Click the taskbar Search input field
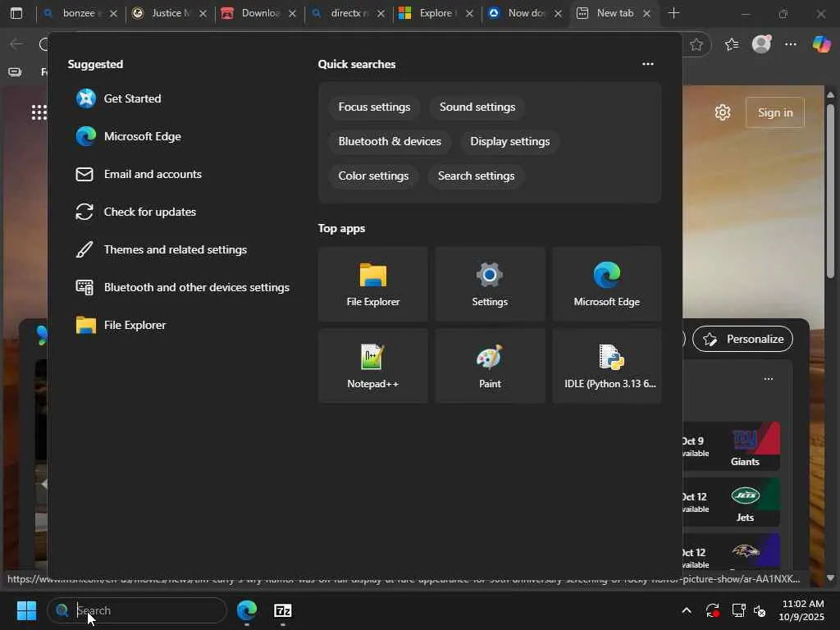 point(137,610)
